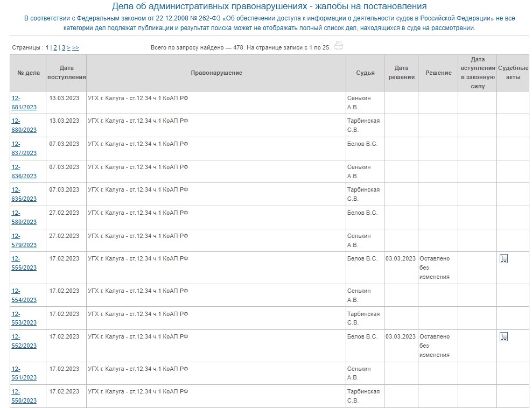Screen dimensions: 532x408
Task: Click the single arrow next page link
Action: point(68,48)
